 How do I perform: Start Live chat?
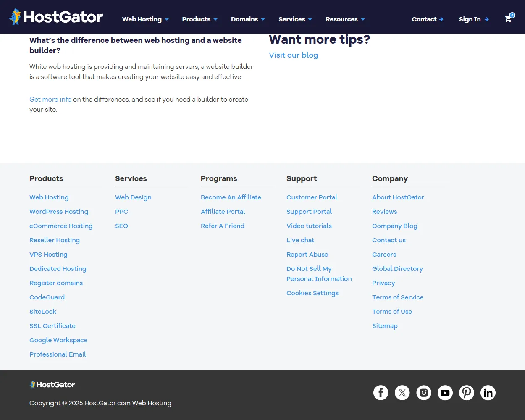point(300,240)
